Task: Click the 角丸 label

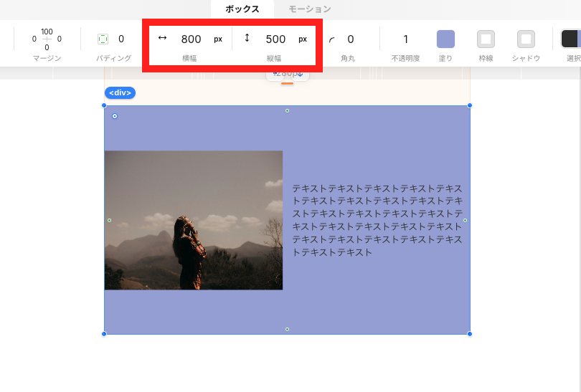Action: [x=348, y=58]
